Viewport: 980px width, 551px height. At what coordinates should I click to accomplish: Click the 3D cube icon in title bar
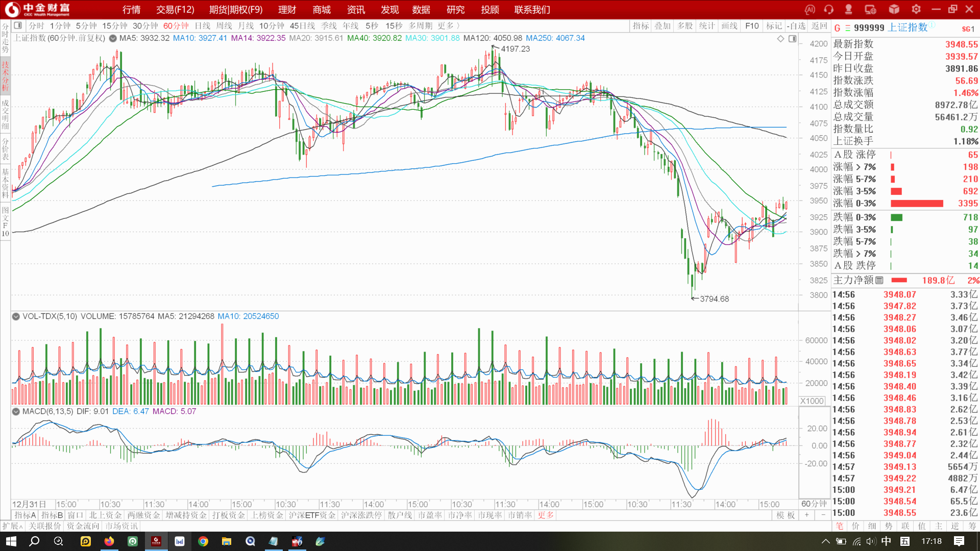tap(894, 9)
